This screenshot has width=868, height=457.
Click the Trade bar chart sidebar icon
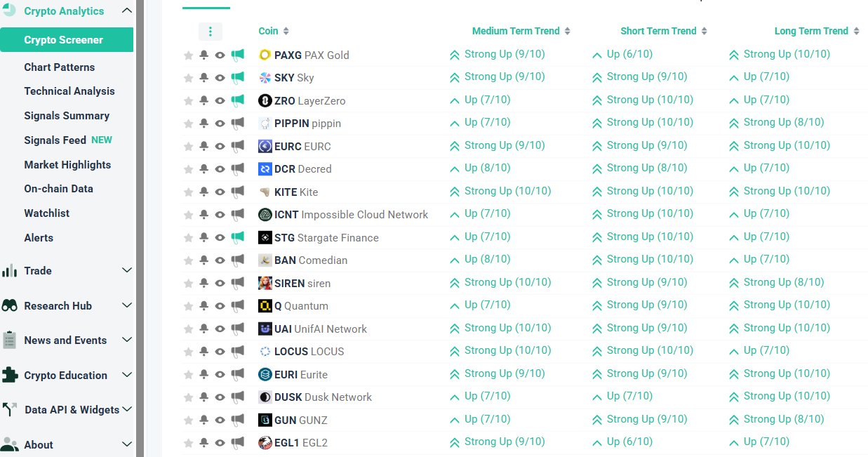(x=9, y=271)
